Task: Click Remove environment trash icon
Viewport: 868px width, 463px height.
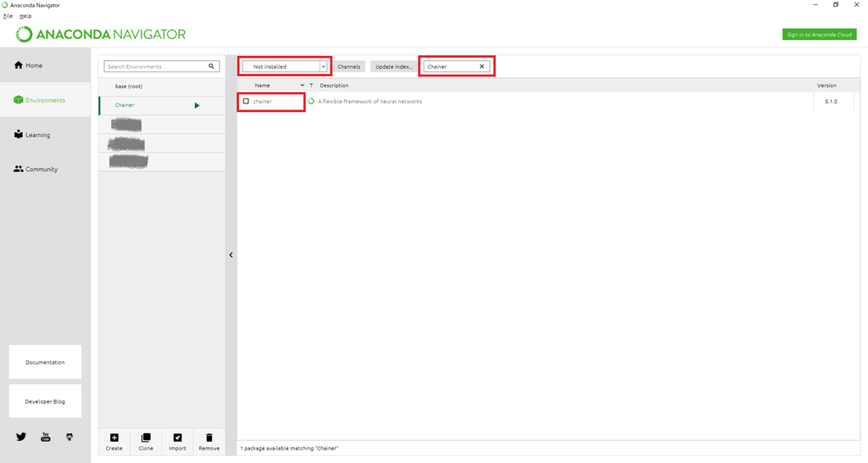Action: [x=209, y=438]
